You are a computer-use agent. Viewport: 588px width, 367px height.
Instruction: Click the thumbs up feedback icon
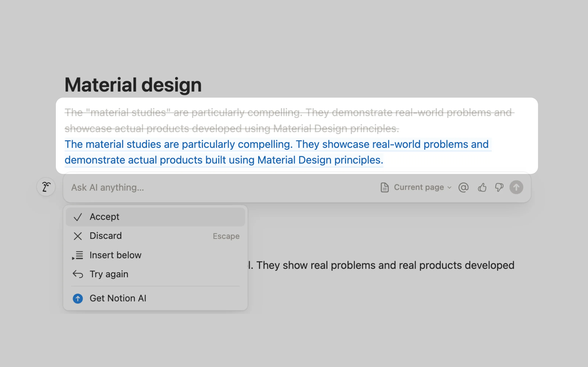tap(482, 187)
